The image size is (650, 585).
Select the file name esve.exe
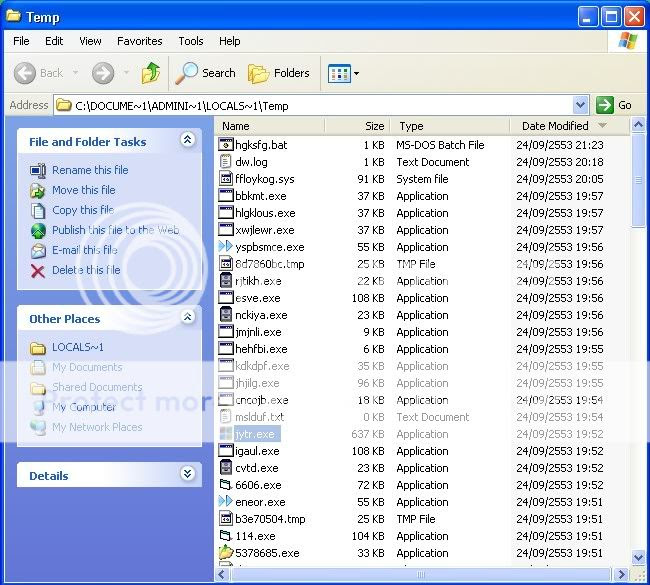pyautogui.click(x=257, y=298)
